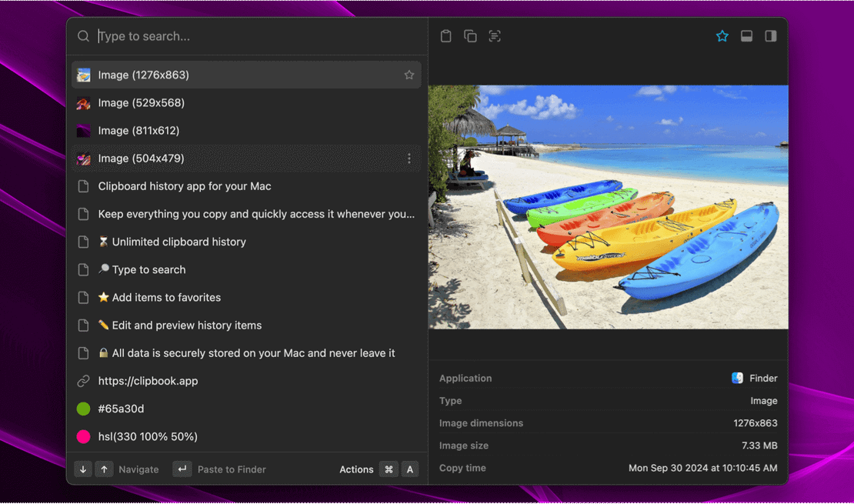Click thumbnail icon of Image (811x612)
The height and width of the screenshot is (504, 854).
click(83, 130)
